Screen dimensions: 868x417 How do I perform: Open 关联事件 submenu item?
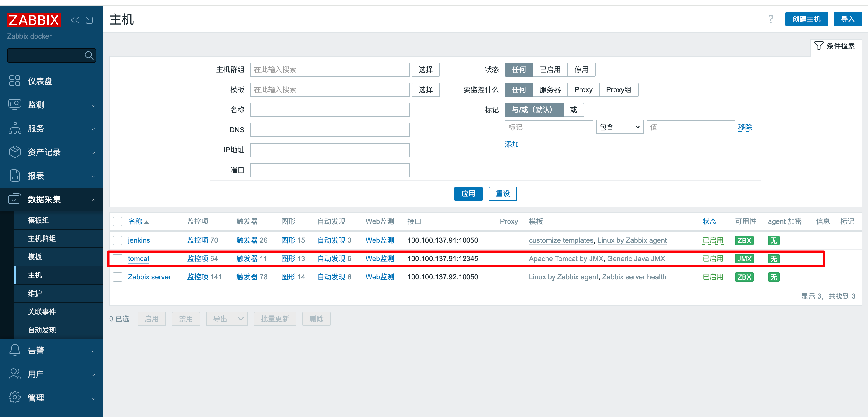(x=59, y=312)
